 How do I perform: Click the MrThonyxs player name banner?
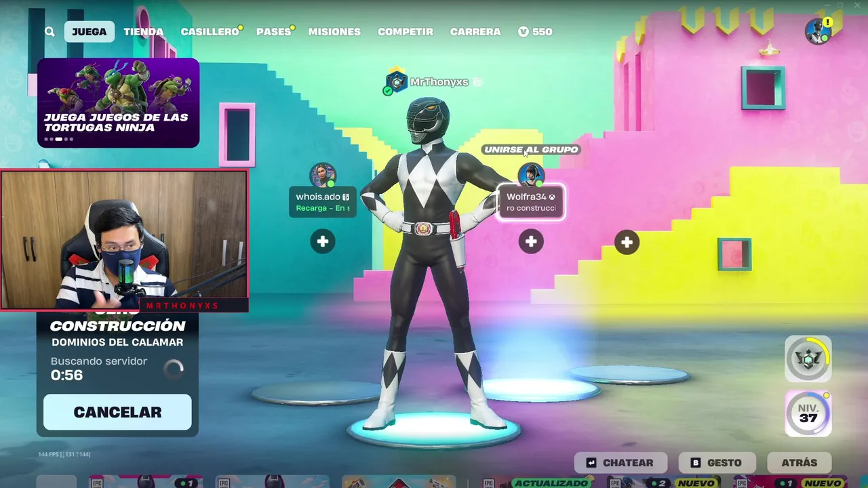coord(439,82)
